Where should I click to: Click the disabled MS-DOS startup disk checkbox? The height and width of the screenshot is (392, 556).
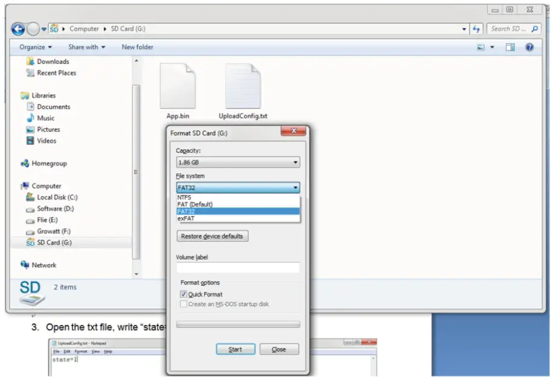(x=183, y=304)
